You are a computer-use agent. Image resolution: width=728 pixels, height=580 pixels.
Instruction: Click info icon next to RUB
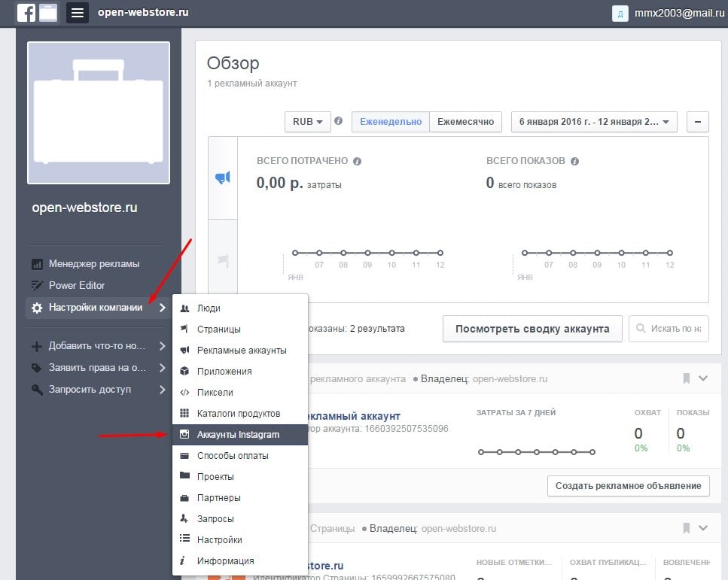[x=339, y=120]
